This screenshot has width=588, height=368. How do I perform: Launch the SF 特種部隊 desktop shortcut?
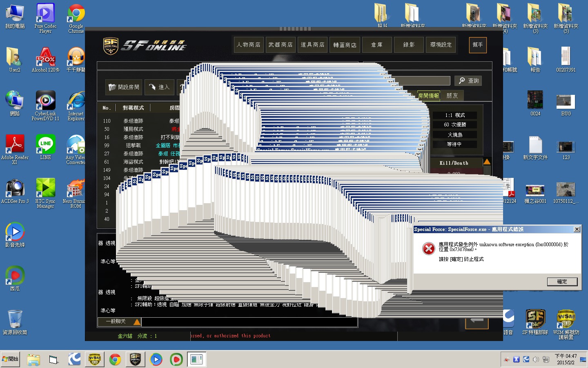click(535, 322)
